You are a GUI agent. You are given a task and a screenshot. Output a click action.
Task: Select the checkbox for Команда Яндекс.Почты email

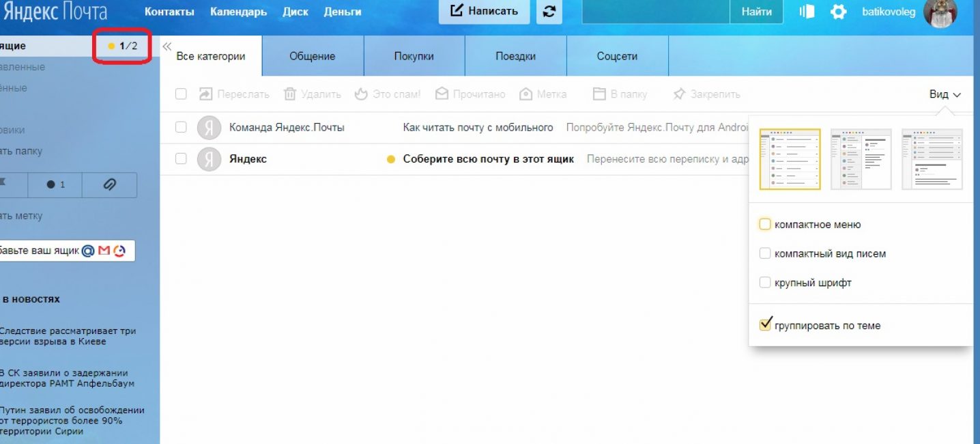coord(181,127)
